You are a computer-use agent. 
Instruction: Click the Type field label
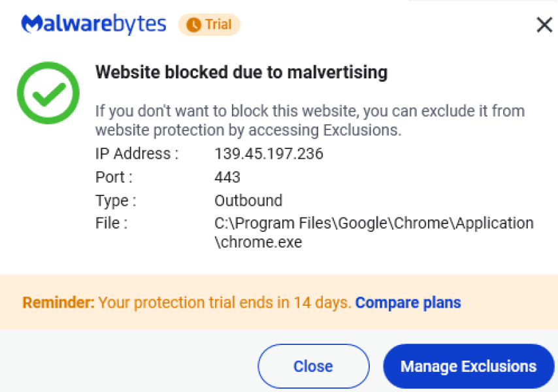click(x=115, y=201)
